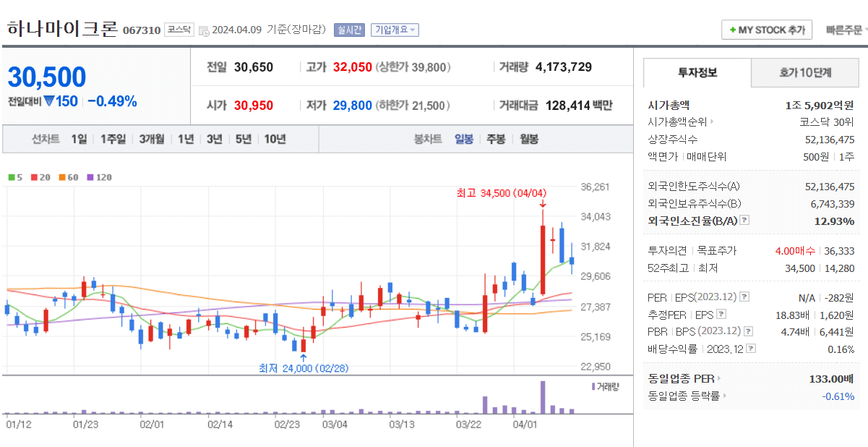
Task: Select the 1일 line chart period
Action: (x=80, y=139)
